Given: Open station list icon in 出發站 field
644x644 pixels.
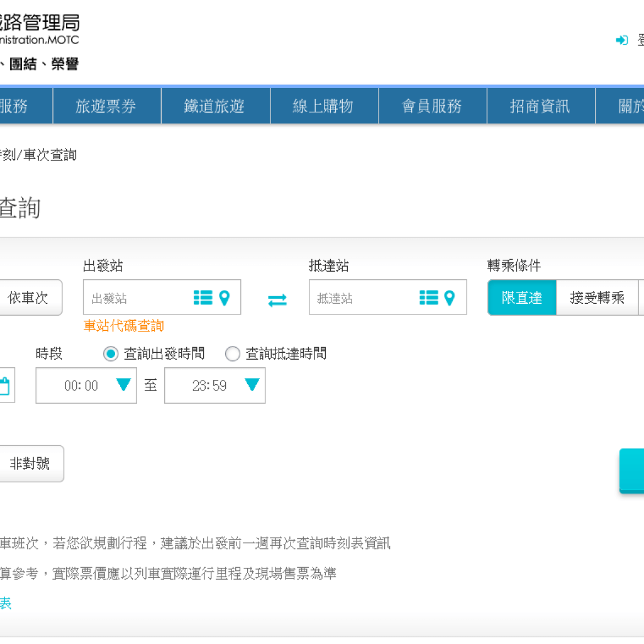Looking at the screenshot, I should tap(203, 297).
